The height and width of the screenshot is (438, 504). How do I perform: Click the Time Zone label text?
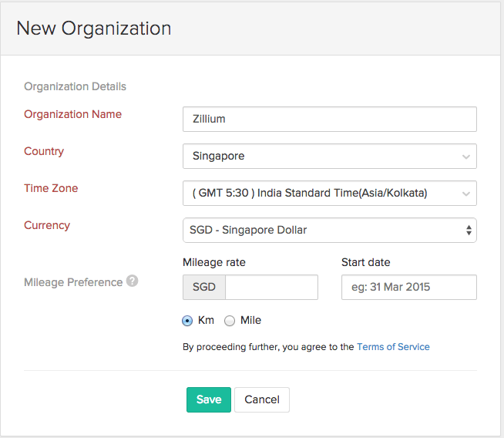click(x=51, y=188)
